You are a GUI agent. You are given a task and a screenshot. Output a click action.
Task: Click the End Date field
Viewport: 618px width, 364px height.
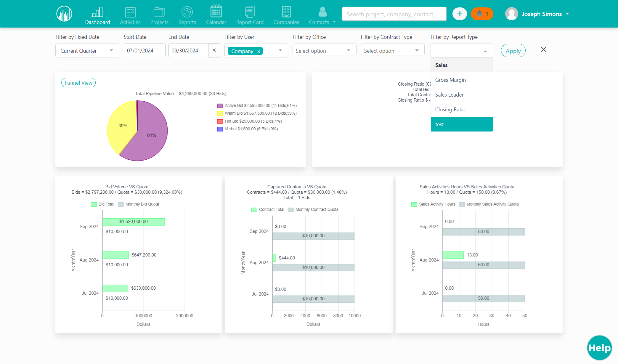coord(188,50)
